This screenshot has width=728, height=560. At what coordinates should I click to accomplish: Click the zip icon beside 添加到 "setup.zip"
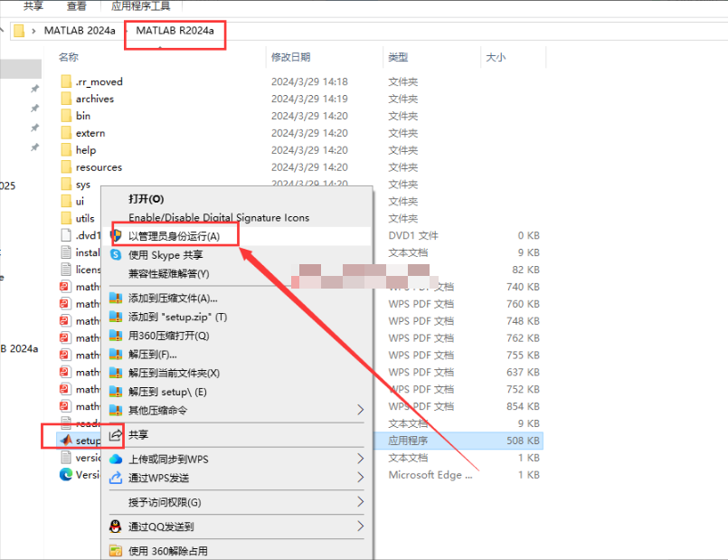point(116,317)
